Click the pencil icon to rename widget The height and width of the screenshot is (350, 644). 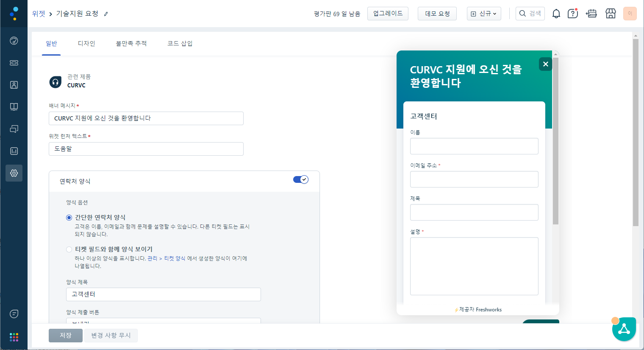pyautogui.click(x=106, y=14)
